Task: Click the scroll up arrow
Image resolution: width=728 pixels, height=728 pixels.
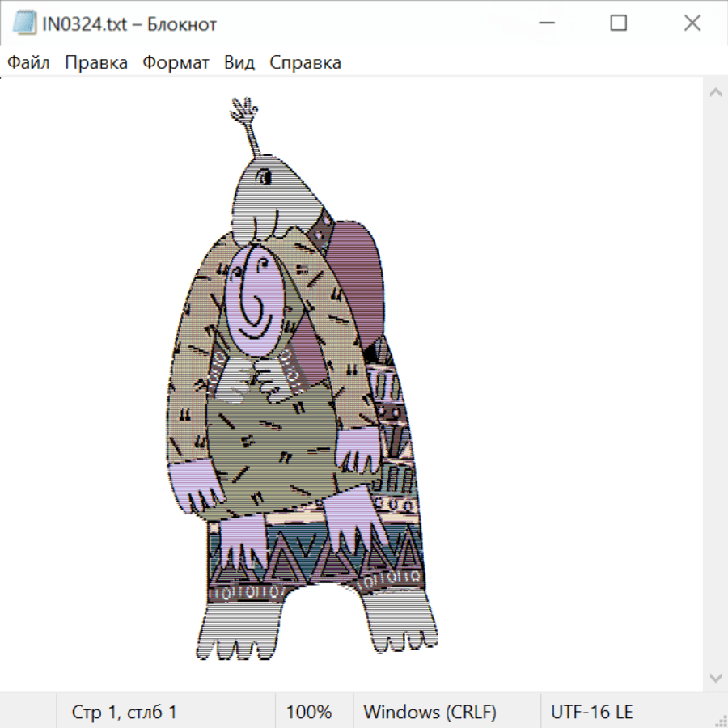Action: [715, 93]
